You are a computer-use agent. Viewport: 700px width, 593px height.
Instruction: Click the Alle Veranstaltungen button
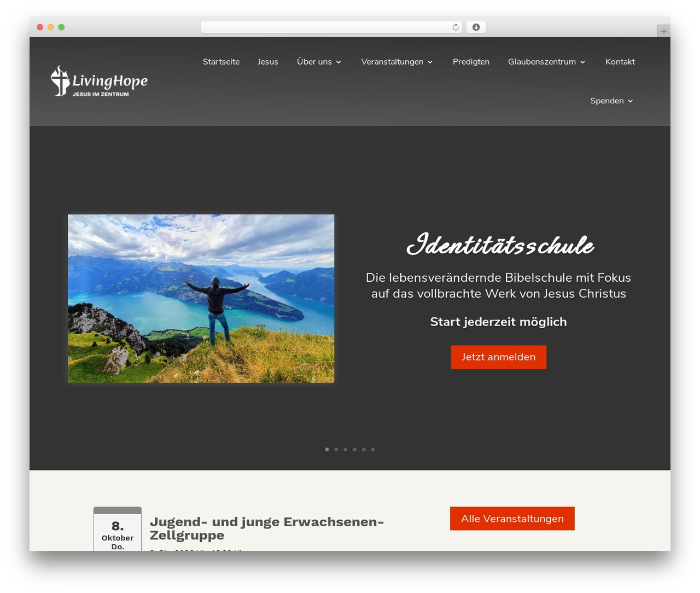point(512,519)
